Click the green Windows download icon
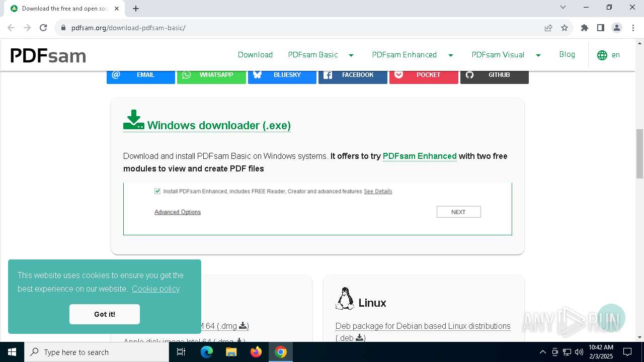This screenshot has width=644, height=362. click(134, 120)
